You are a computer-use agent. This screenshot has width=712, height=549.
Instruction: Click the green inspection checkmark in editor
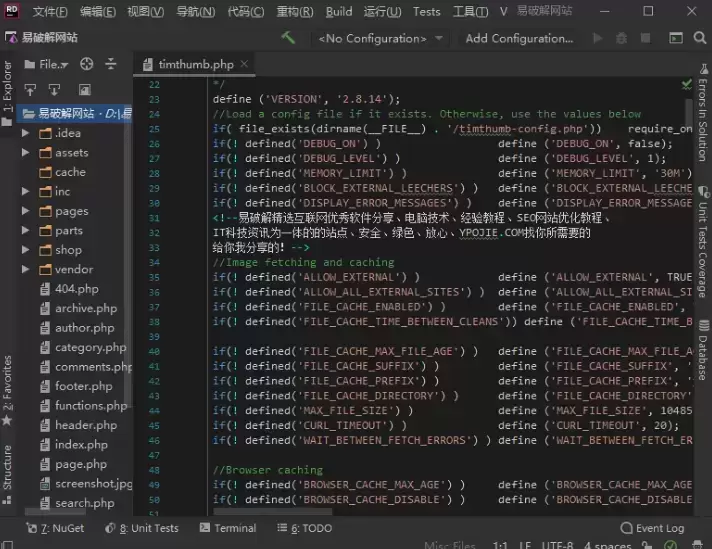click(x=686, y=84)
